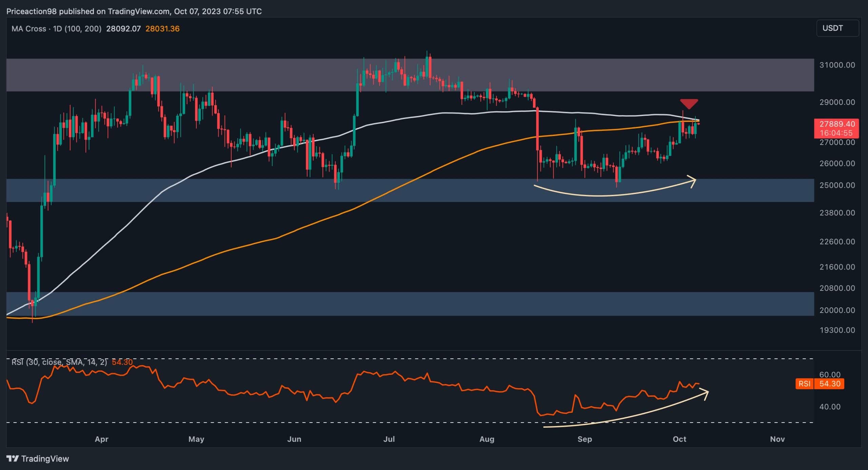Image resolution: width=868 pixels, height=470 pixels.
Task: Click the 23800.00 price axis label
Action: 837,213
